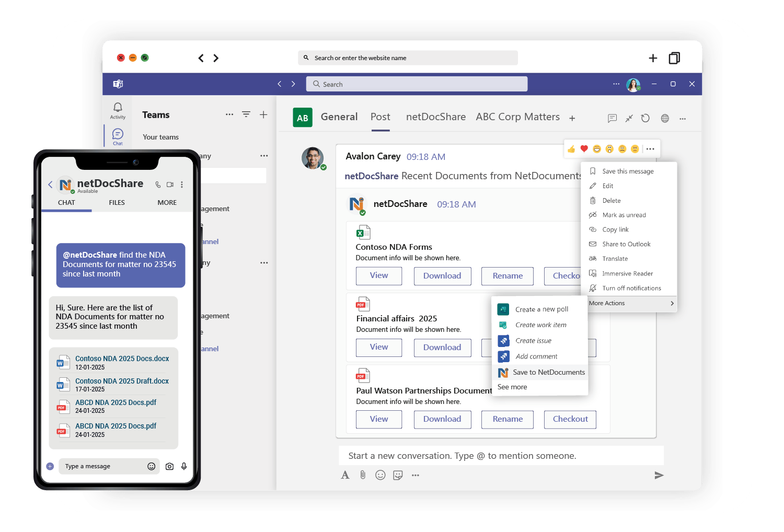Choose Create work item action
Viewport: 784px width, 532px height.
541,325
